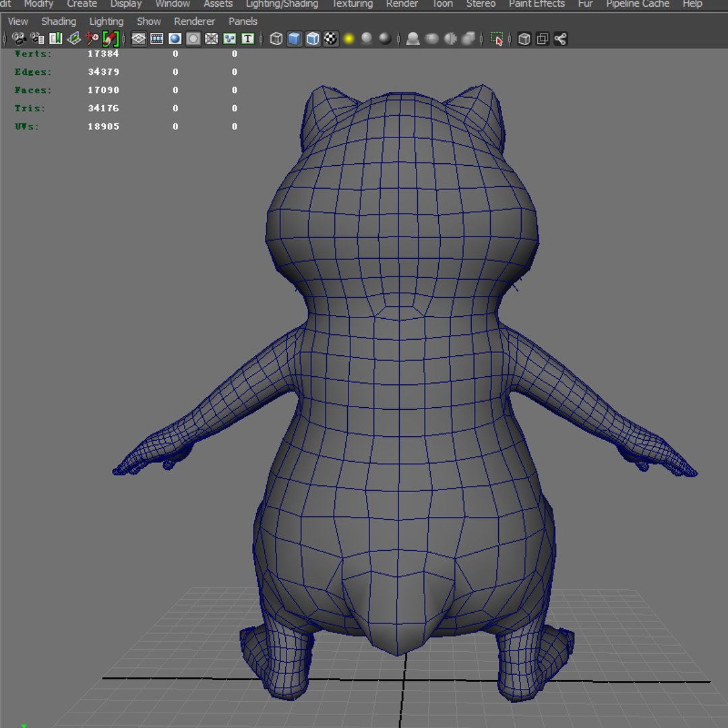Click the UVs count 18905
Image resolution: width=728 pixels, height=728 pixels.
104,126
